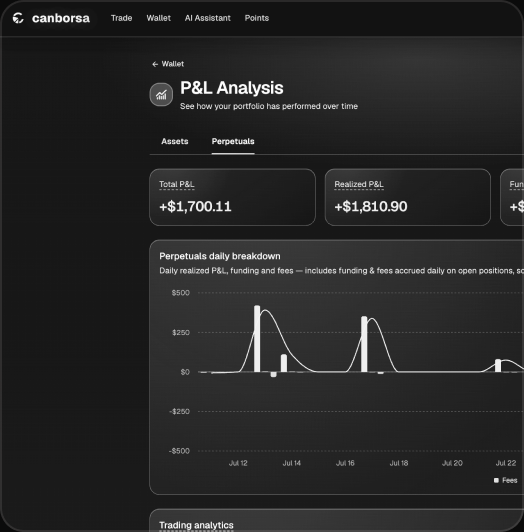Viewport: 524px width, 532px height.
Task: Select the Perpetuals tab
Action: pyautogui.click(x=233, y=141)
